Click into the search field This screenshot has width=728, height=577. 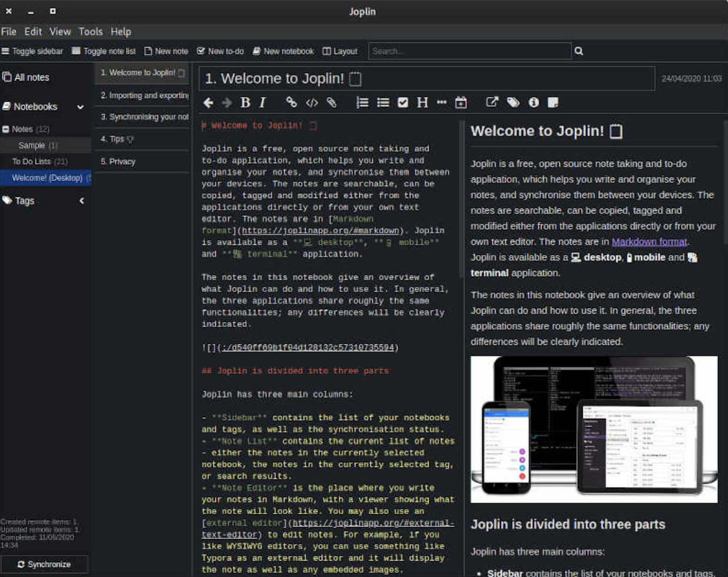470,51
